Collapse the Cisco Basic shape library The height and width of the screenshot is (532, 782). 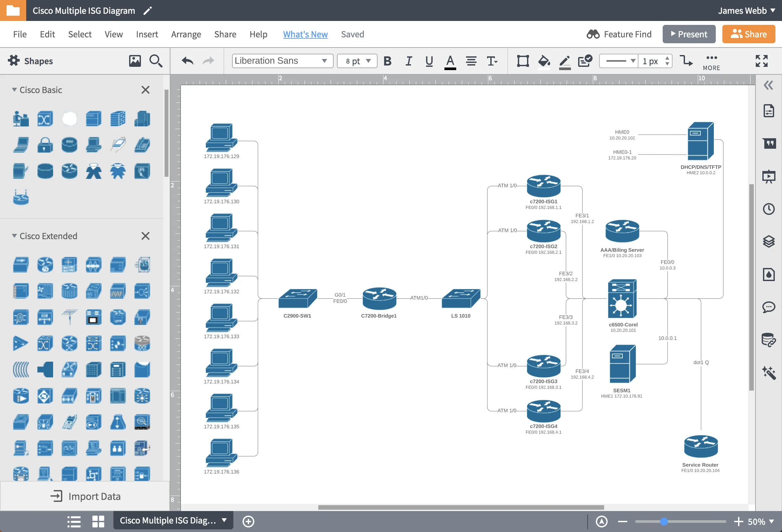click(x=14, y=90)
